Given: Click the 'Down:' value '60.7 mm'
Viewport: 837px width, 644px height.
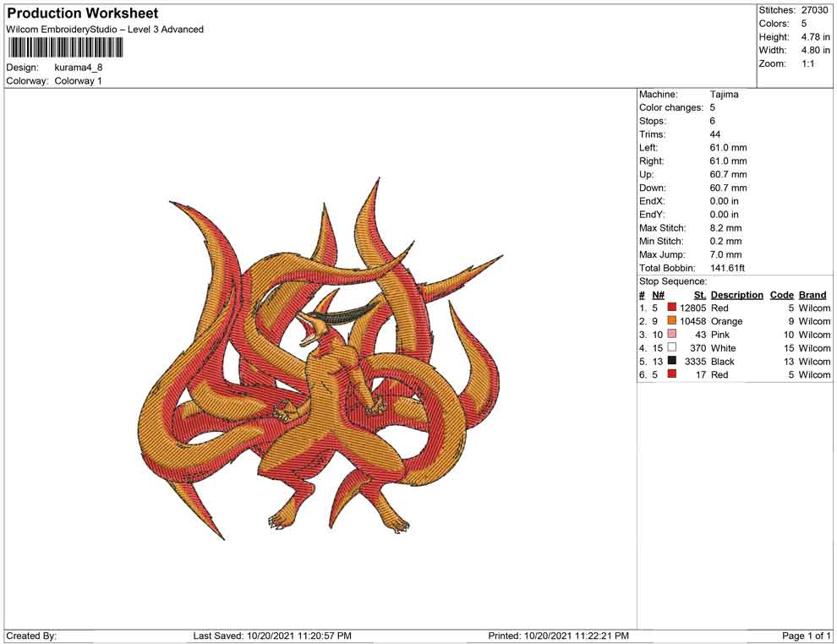Looking at the screenshot, I should (x=728, y=188).
